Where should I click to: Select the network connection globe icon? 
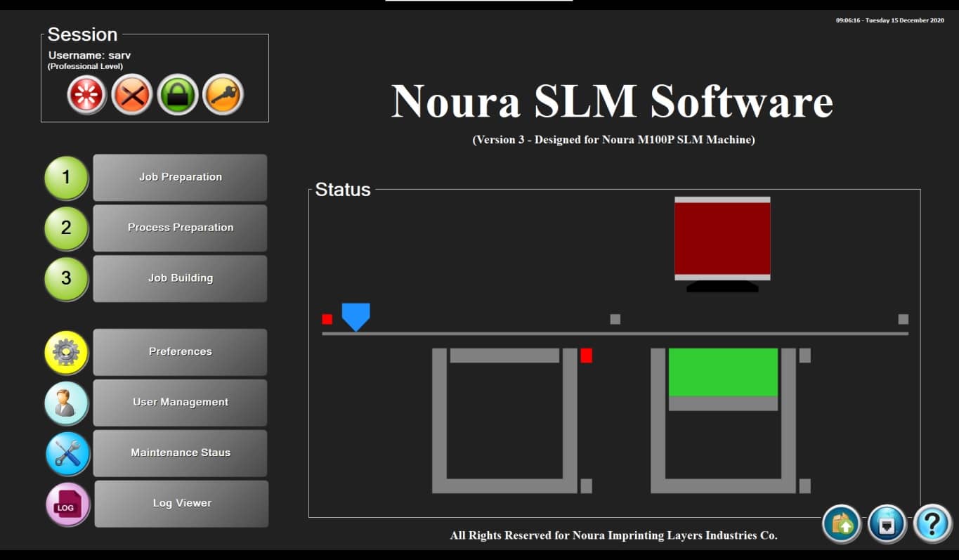pyautogui.click(x=887, y=523)
